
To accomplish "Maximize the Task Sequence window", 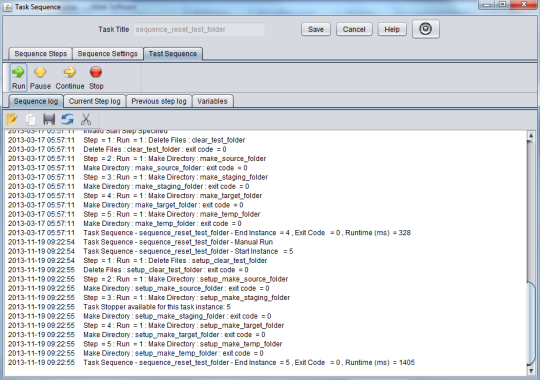I will coord(502,5).
